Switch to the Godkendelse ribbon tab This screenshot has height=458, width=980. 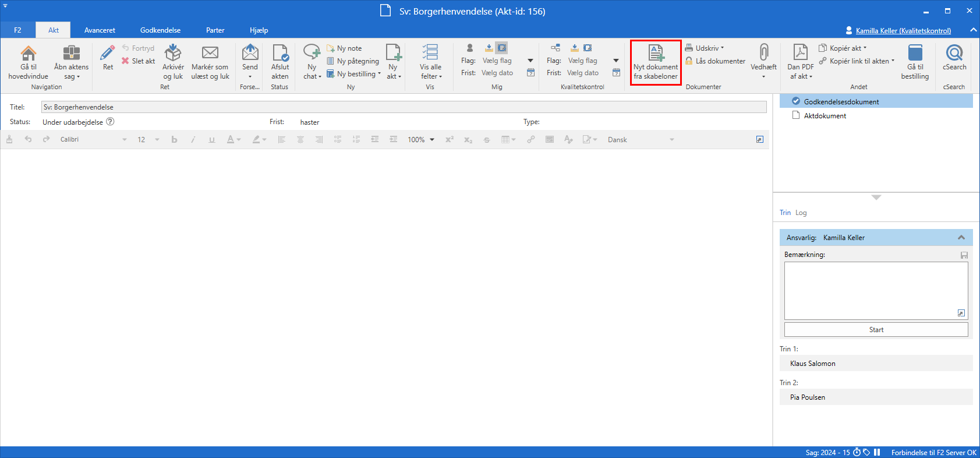160,30
